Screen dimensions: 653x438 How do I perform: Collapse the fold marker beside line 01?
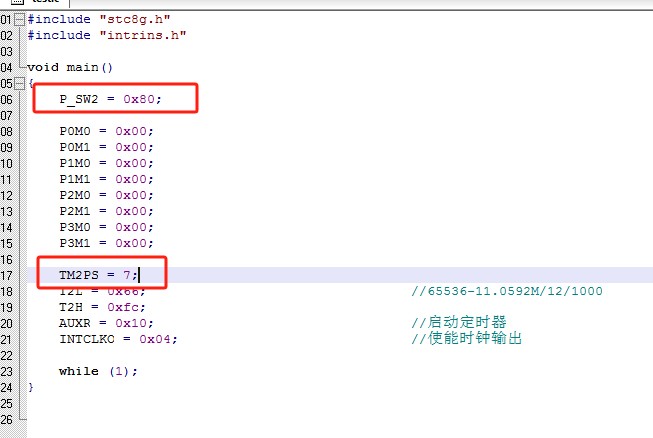(x=19, y=19)
